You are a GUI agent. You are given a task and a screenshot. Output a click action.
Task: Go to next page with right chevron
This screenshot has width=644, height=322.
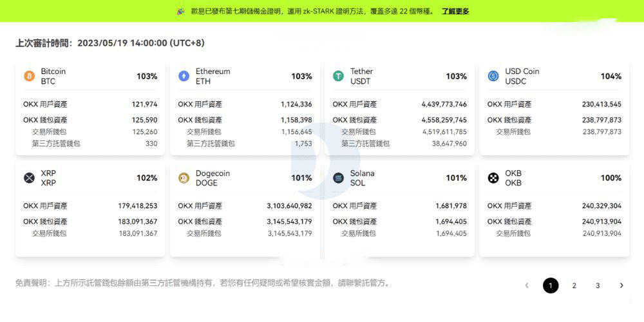tap(621, 285)
